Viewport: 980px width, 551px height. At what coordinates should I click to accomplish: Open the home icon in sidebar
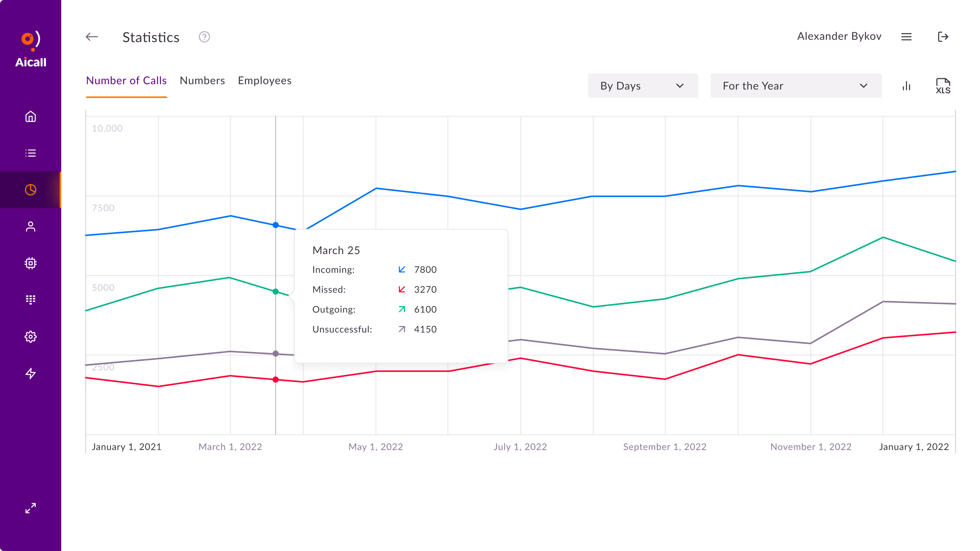pos(30,116)
